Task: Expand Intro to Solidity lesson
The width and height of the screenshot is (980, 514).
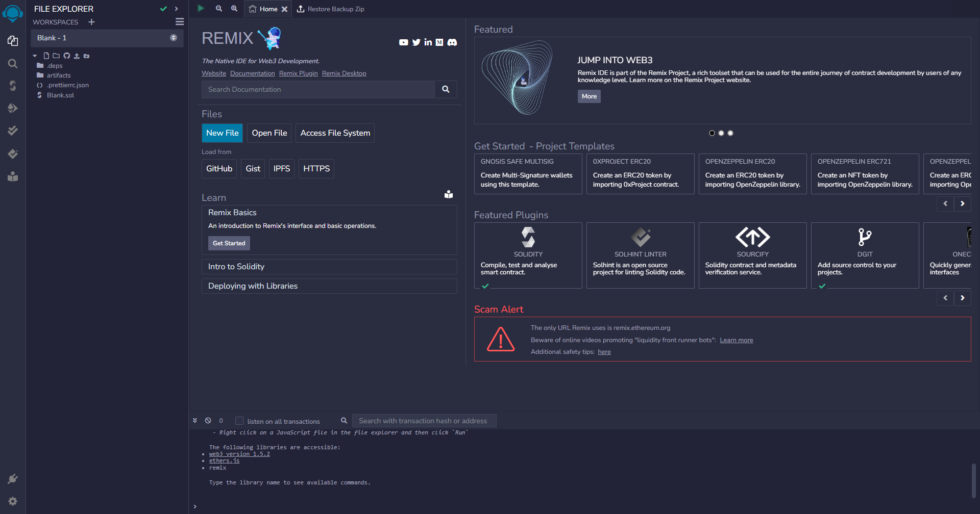Action: click(x=329, y=267)
